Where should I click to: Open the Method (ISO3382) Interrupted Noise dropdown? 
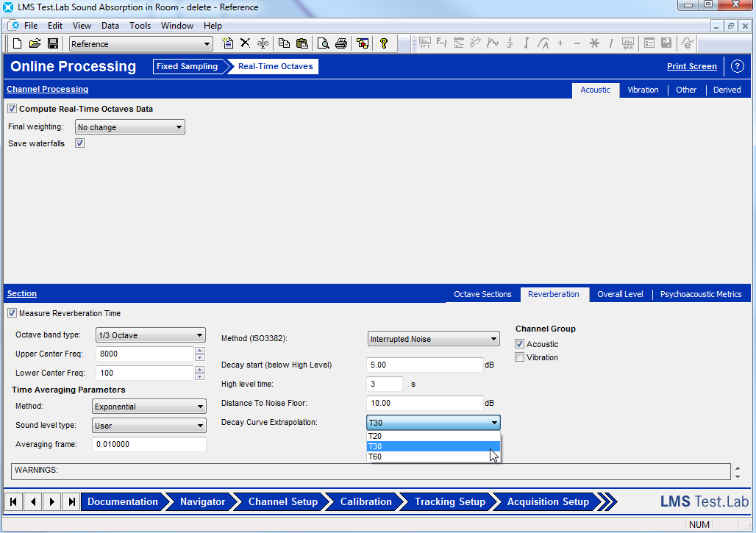433,339
